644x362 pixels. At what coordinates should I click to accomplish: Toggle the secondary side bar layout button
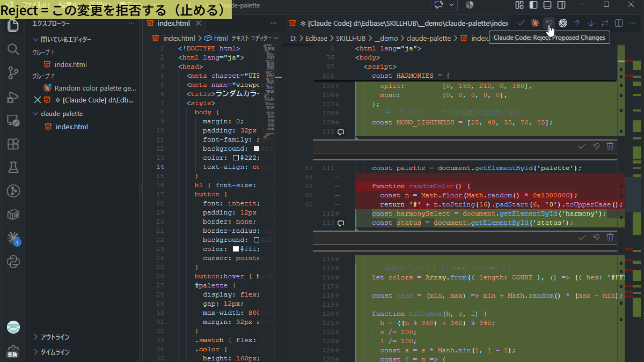pos(561,5)
